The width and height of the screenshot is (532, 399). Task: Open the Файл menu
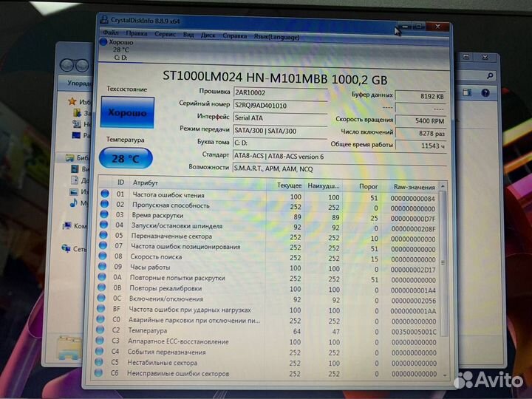(111, 33)
